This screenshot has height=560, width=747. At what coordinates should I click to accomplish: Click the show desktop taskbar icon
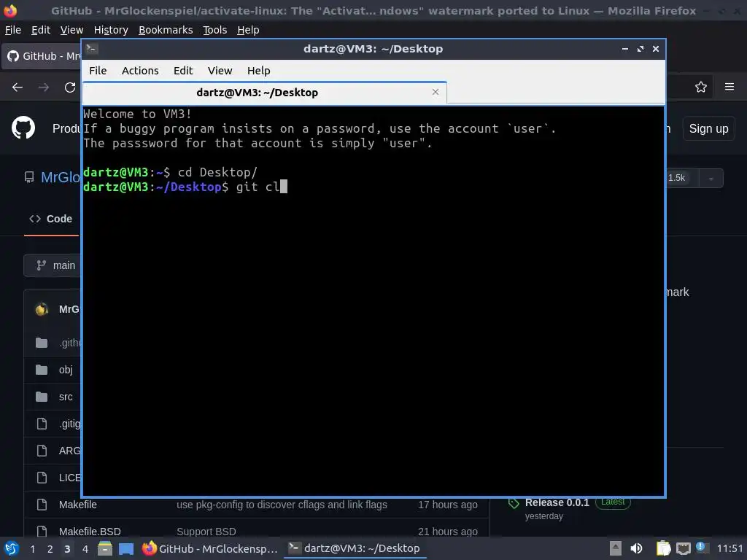click(126, 548)
